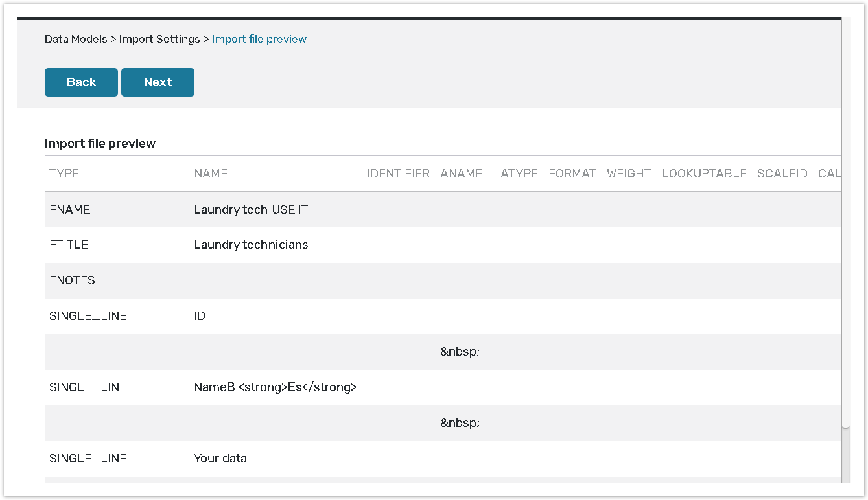The height and width of the screenshot is (500, 868).
Task: Select the Laundry technicians cell
Action: 251,245
